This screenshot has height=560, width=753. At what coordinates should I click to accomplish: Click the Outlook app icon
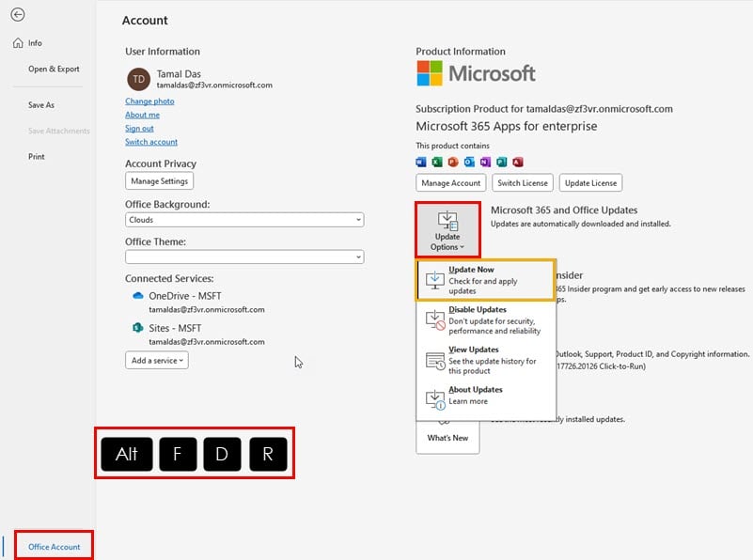pos(469,163)
